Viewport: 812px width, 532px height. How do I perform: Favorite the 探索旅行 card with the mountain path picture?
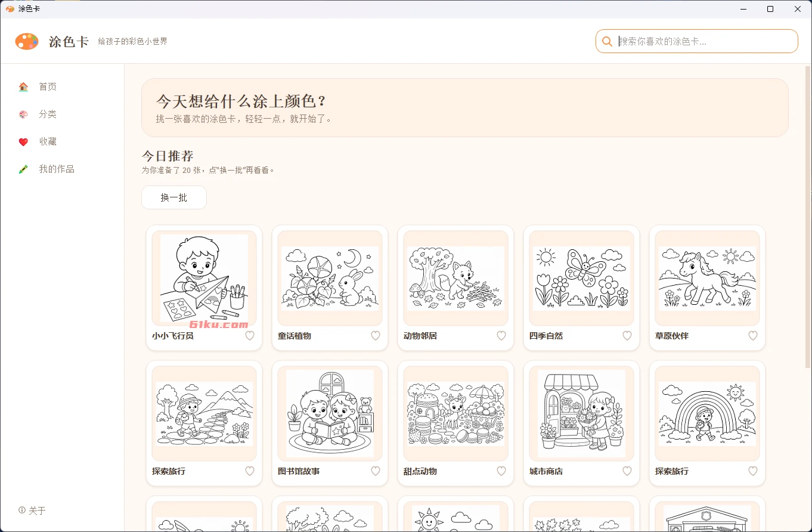(x=250, y=471)
